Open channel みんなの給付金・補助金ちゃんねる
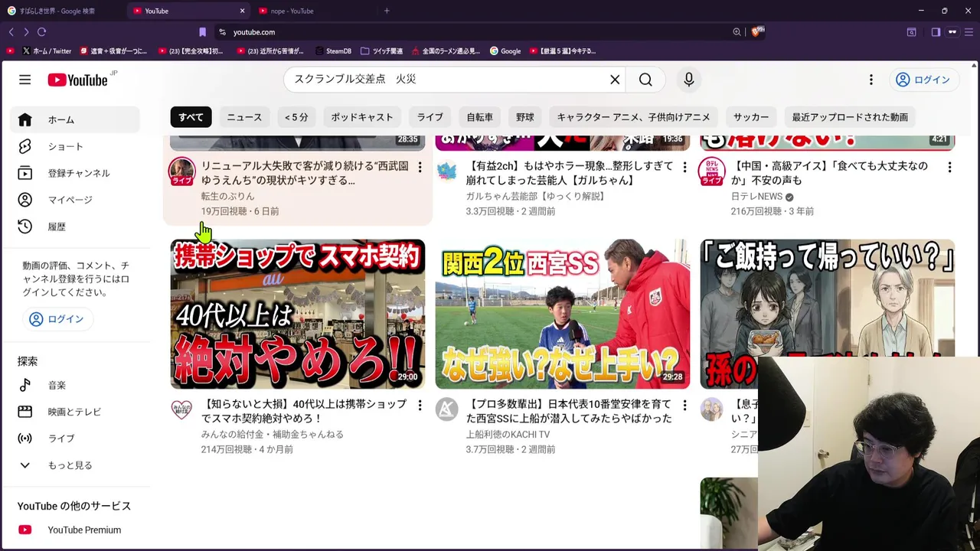The height and width of the screenshot is (551, 980). click(x=272, y=435)
